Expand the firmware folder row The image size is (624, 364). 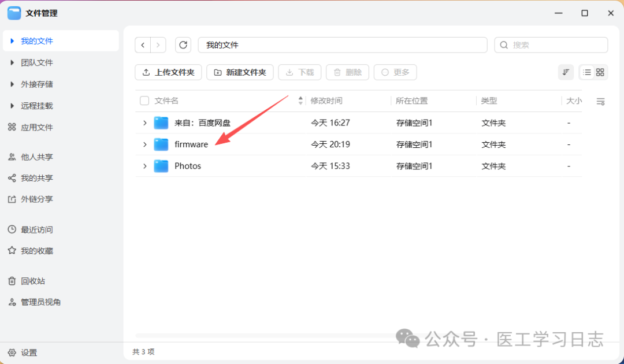click(x=144, y=144)
